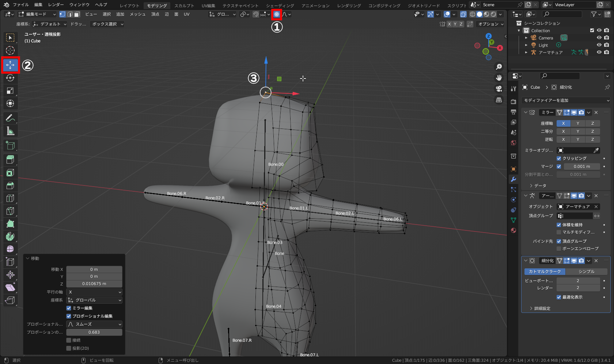The width and height of the screenshot is (614, 364).
Task: Enable the proportional editing button in header
Action: [x=277, y=14]
